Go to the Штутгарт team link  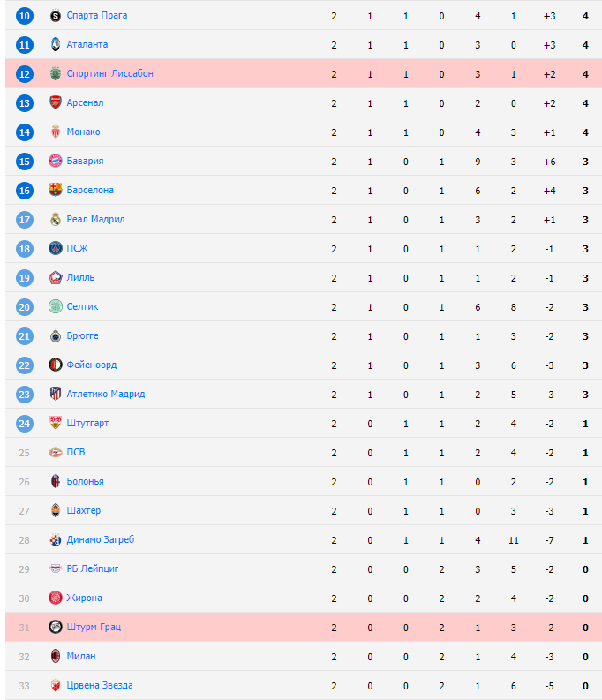pyautogui.click(x=87, y=424)
